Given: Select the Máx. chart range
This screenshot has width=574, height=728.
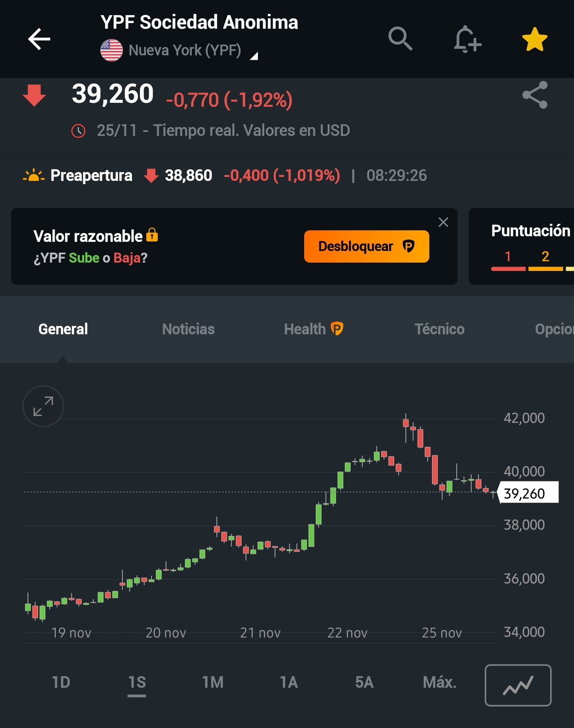Looking at the screenshot, I should [439, 682].
